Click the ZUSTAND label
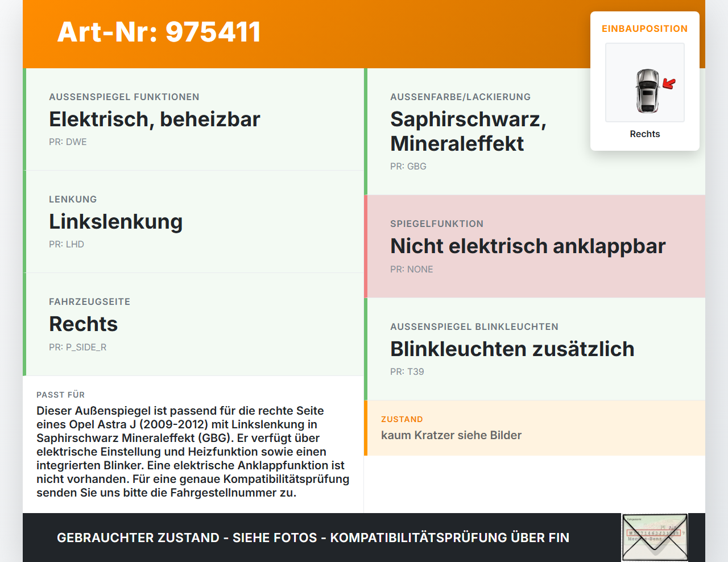 tap(402, 419)
